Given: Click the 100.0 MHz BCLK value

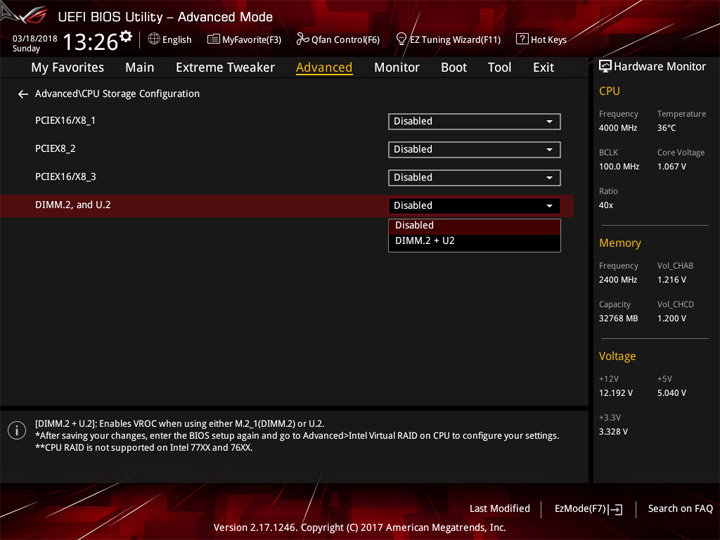Looking at the screenshot, I should coord(619,166).
